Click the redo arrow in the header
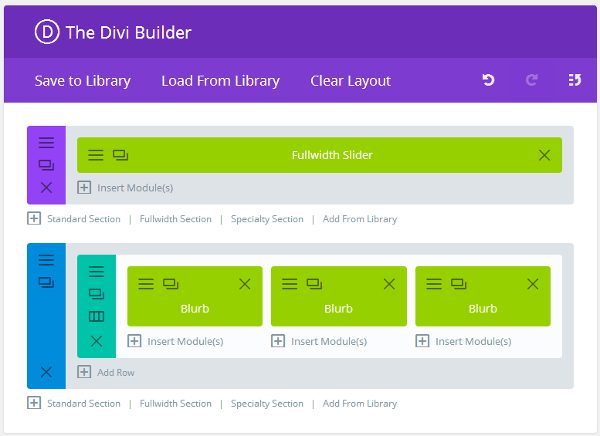 [x=532, y=81]
